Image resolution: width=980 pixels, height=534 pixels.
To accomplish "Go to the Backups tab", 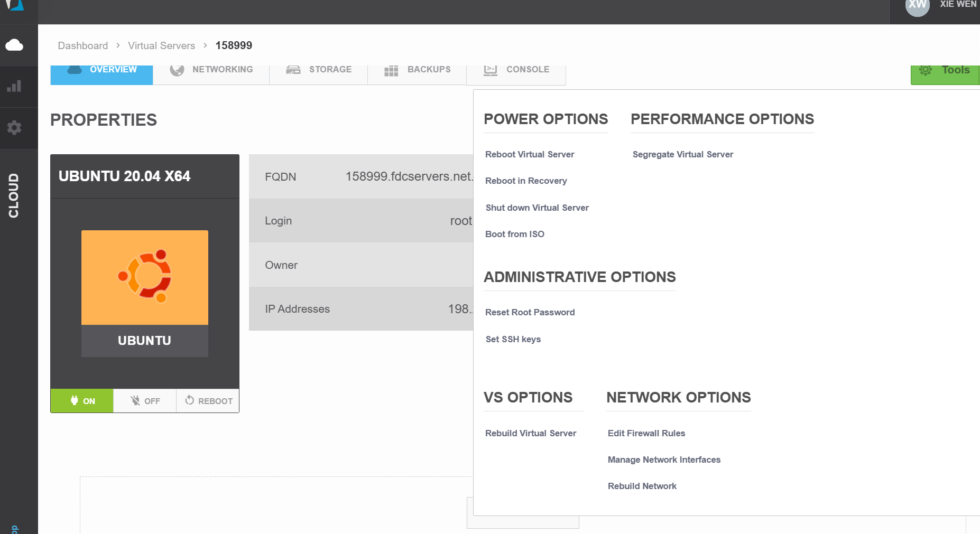I will pyautogui.click(x=417, y=70).
